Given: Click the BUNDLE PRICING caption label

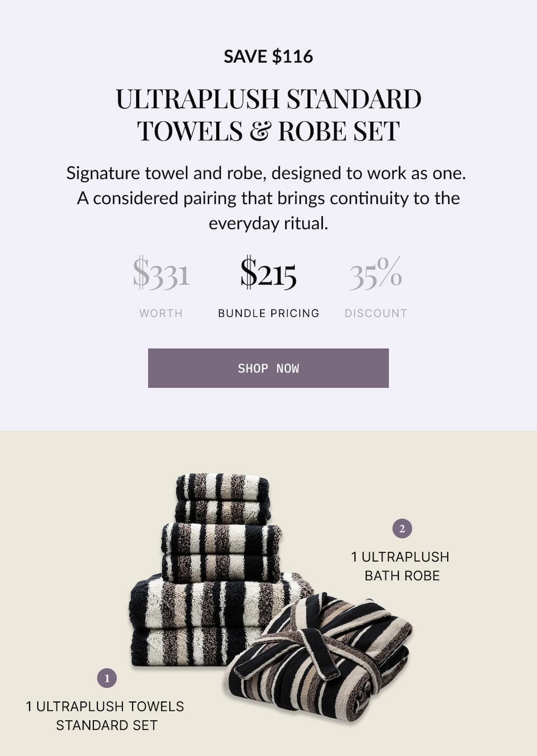Looking at the screenshot, I should 268,313.
